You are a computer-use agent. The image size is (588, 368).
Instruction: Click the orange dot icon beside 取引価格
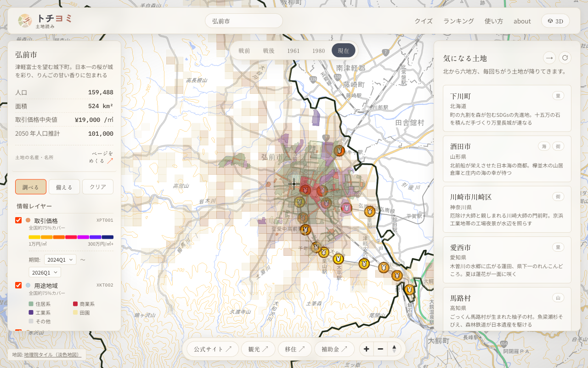pos(28,220)
